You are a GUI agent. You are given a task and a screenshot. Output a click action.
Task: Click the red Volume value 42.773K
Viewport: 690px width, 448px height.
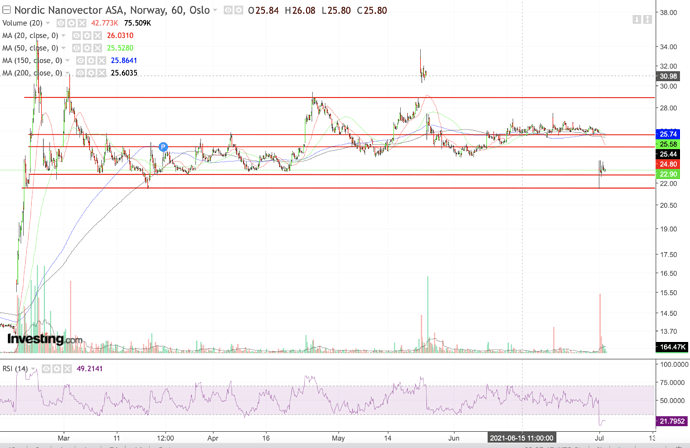click(x=104, y=23)
